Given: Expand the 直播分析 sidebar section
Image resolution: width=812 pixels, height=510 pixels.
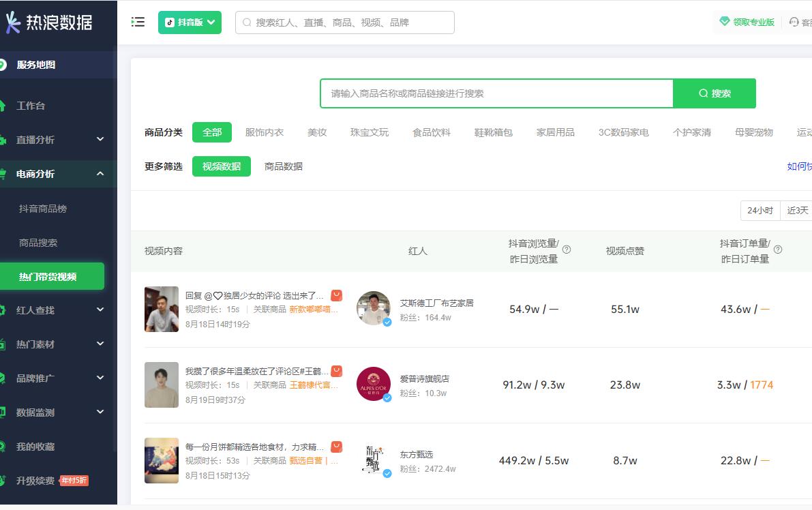Looking at the screenshot, I should pyautogui.click(x=58, y=140).
